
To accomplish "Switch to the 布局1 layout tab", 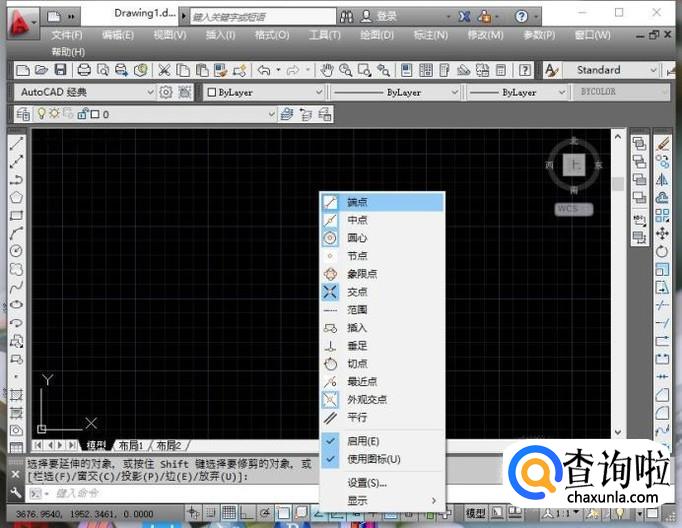I will (x=131, y=445).
